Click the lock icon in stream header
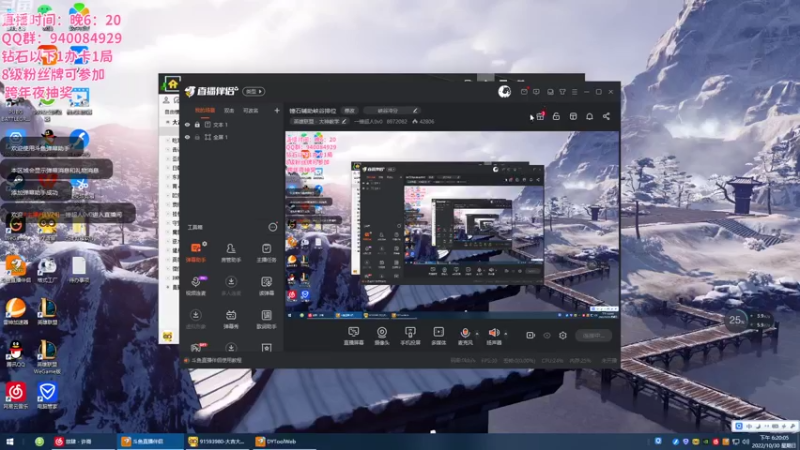This screenshot has width=800, height=450. [x=556, y=116]
